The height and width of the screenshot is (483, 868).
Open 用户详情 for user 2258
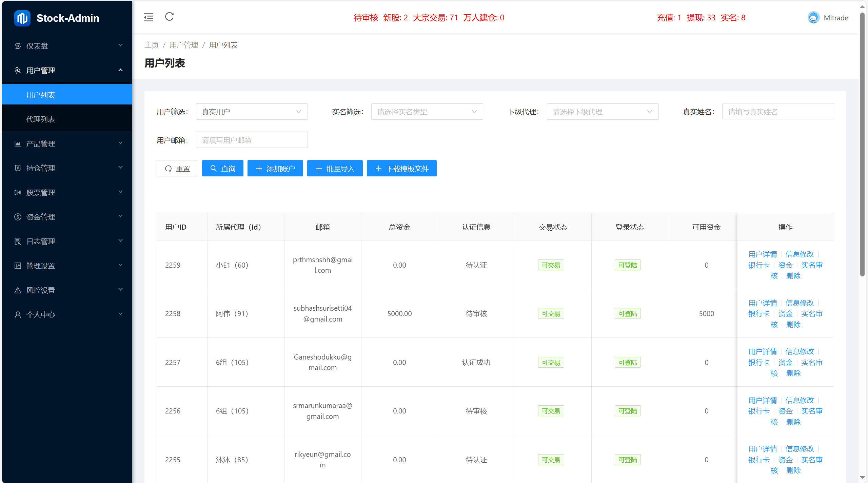pos(763,303)
